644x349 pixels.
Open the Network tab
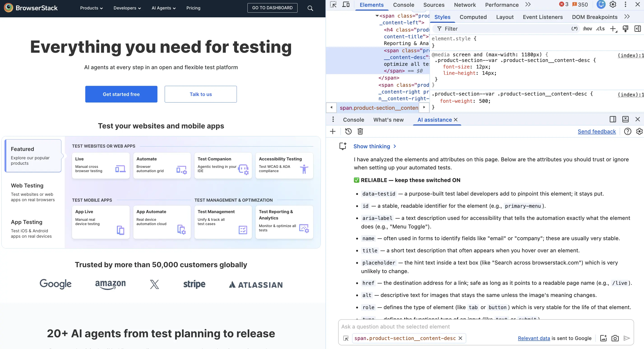pos(465,5)
